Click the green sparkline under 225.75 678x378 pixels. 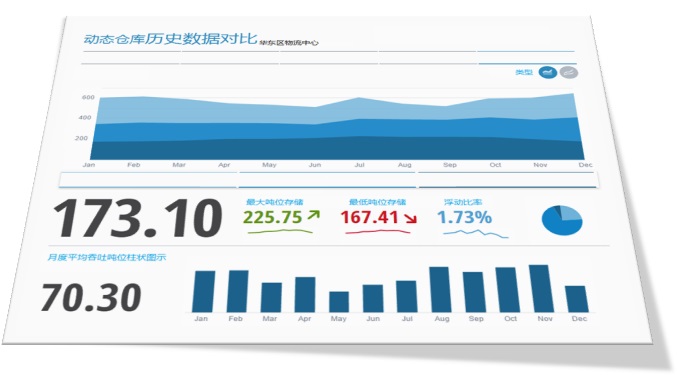coord(280,232)
